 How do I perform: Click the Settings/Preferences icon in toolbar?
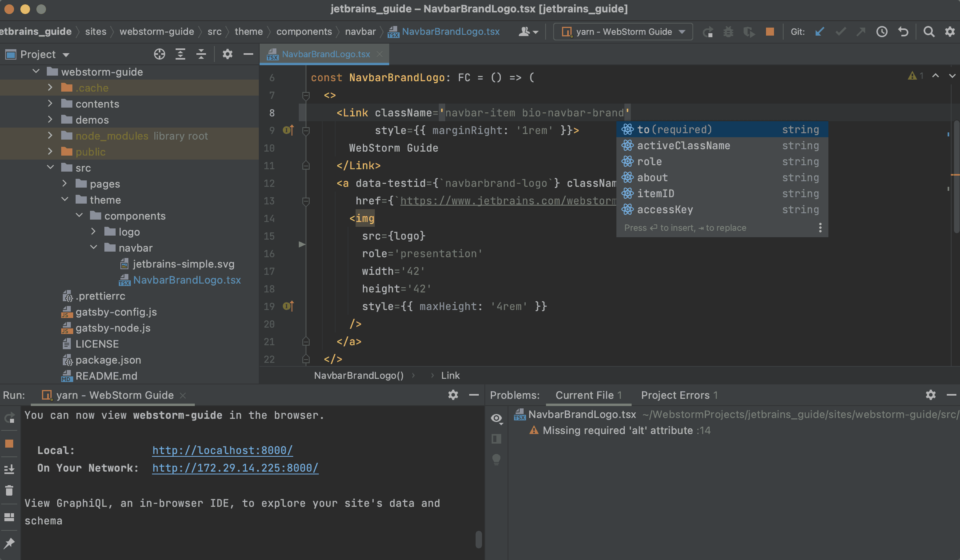tap(952, 31)
